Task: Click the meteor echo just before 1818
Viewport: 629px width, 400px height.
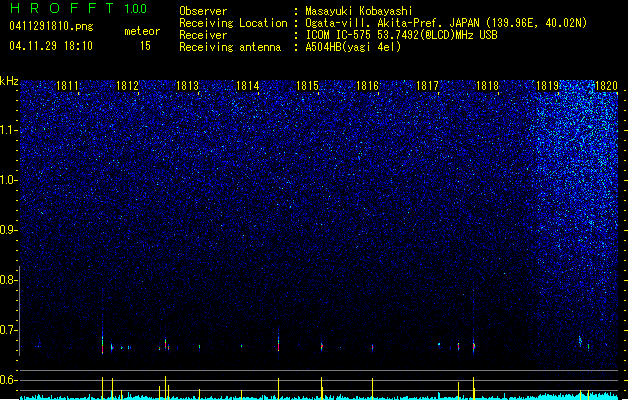Action: 473,345
